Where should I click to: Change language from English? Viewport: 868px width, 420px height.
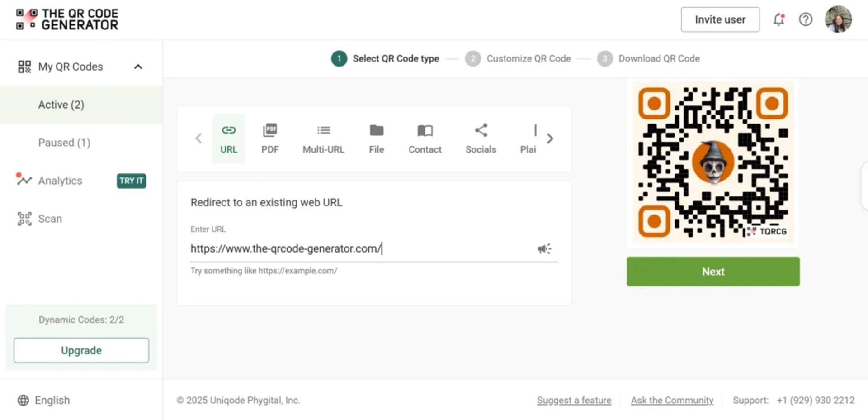click(x=52, y=401)
